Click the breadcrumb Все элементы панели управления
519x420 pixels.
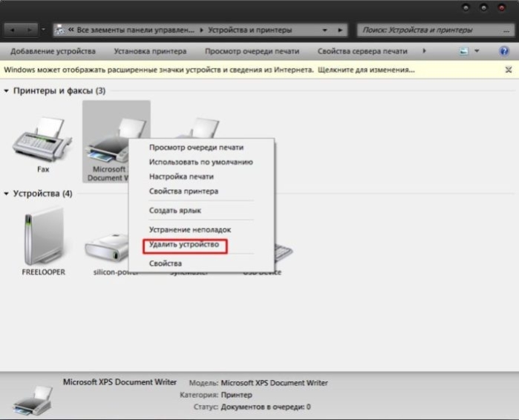coord(136,30)
